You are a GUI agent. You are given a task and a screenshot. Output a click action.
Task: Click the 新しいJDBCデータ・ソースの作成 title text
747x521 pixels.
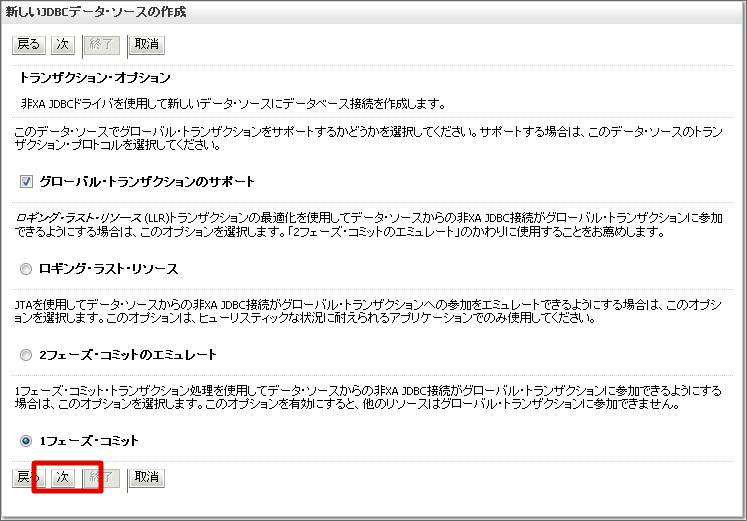point(95,11)
